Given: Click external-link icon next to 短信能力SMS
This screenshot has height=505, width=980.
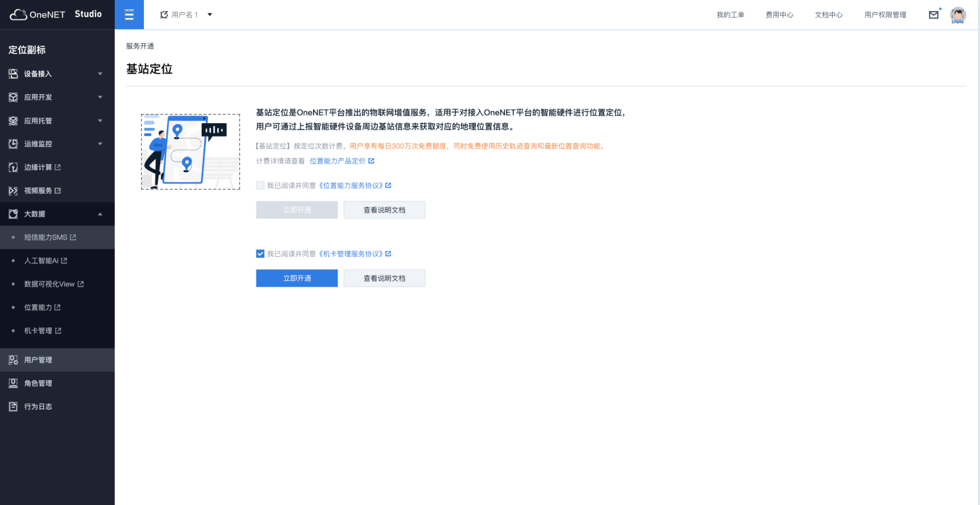Looking at the screenshot, I should click(x=73, y=237).
